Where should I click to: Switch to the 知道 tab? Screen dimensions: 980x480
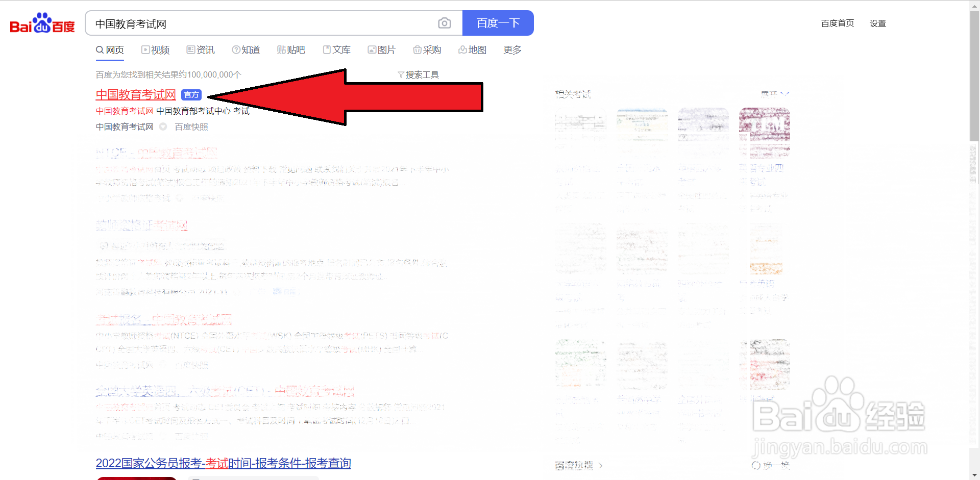(x=246, y=50)
